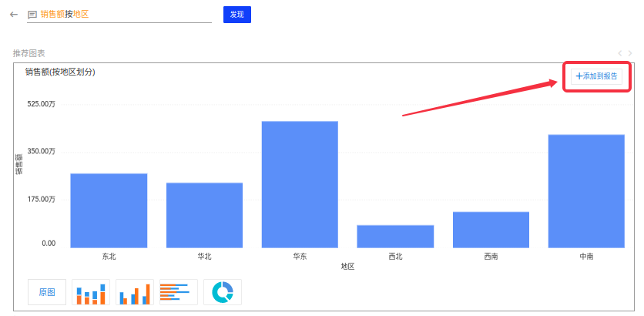
Task: Click the 地区 x-axis title
Action: pos(347,266)
